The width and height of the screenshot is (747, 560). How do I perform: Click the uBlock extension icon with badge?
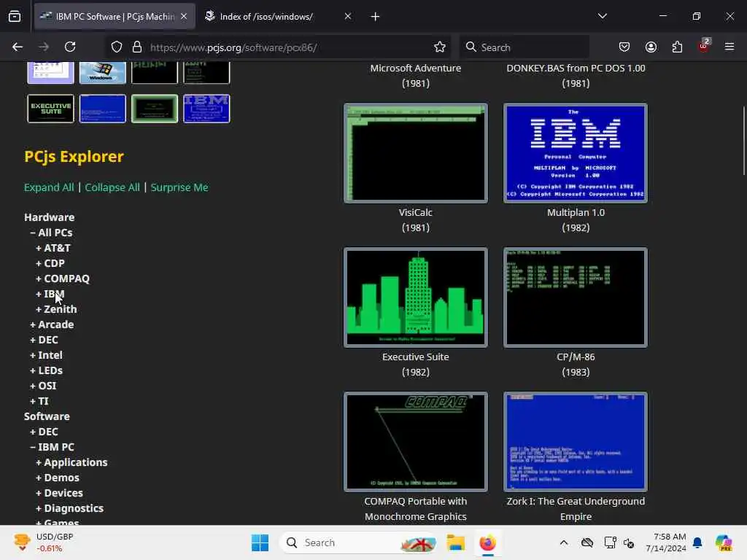point(704,46)
